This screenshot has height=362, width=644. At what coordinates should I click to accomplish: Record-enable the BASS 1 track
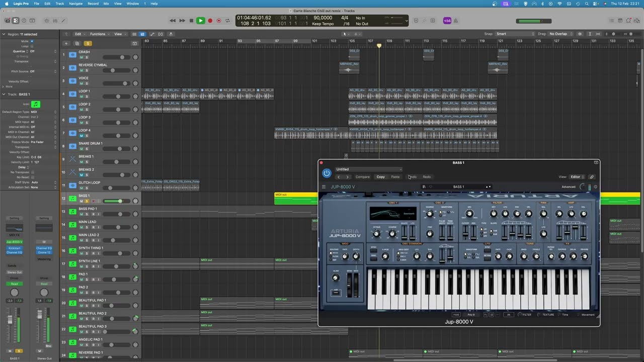(x=93, y=201)
